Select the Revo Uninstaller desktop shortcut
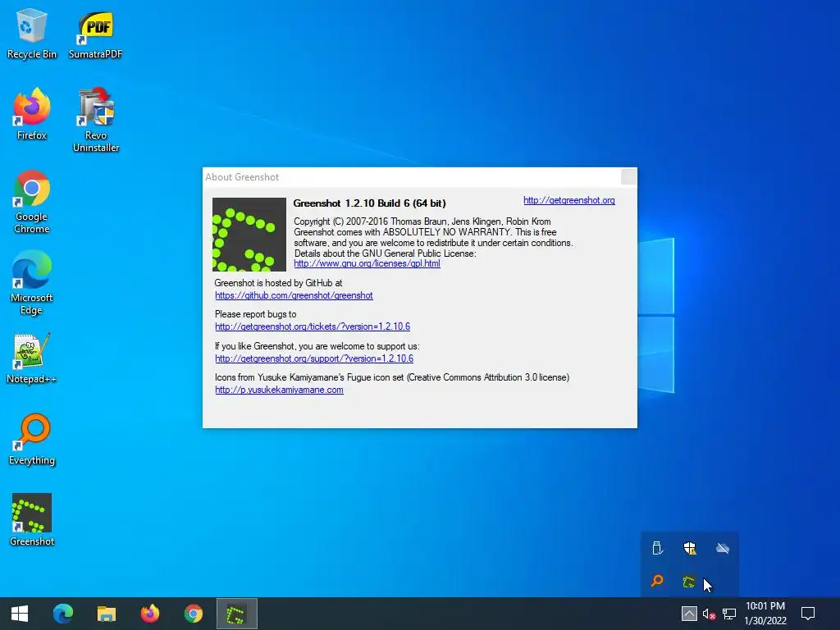 96,120
